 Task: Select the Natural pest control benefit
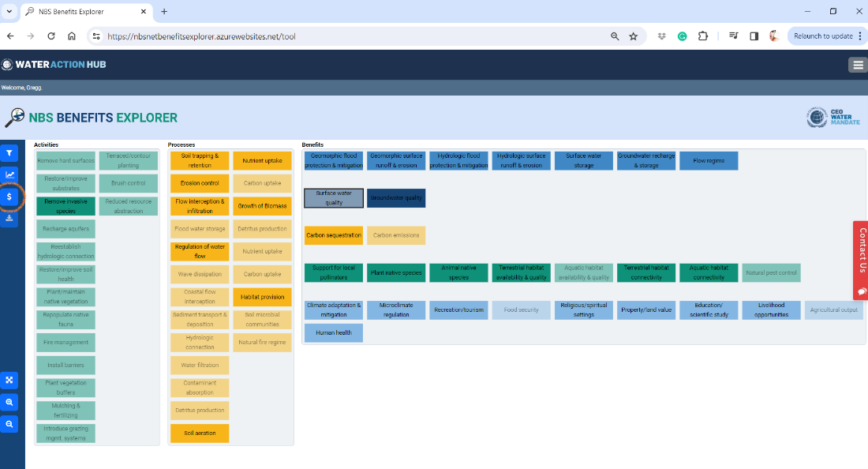tap(771, 272)
